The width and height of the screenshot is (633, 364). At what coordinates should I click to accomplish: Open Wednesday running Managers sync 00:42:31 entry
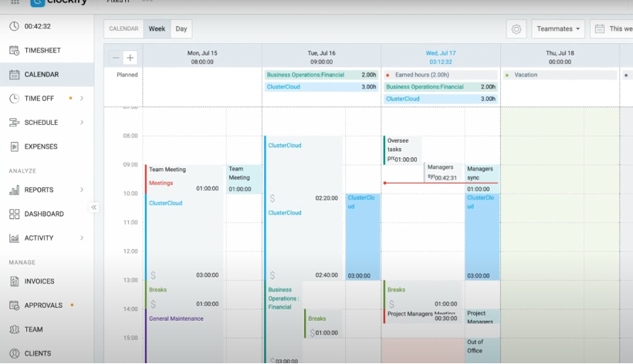pos(443,172)
